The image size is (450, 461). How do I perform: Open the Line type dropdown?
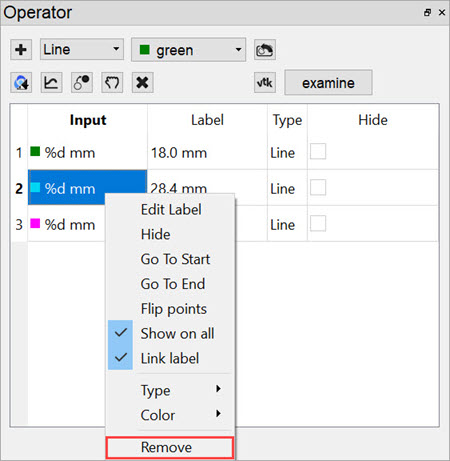tap(82, 49)
